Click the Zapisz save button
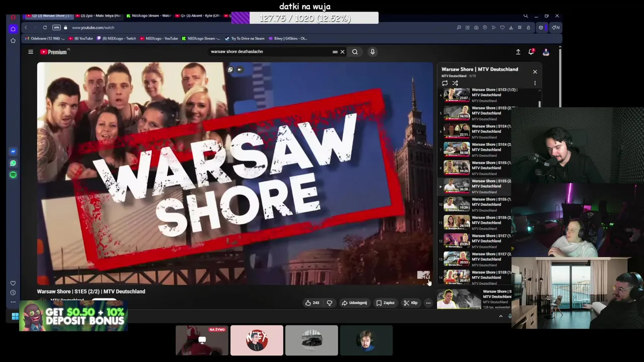Viewport: 644px width, 362px height. (x=385, y=303)
